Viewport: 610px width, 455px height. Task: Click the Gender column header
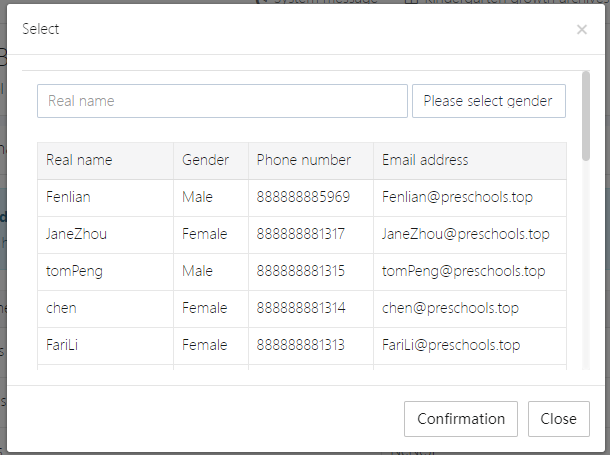(205, 160)
